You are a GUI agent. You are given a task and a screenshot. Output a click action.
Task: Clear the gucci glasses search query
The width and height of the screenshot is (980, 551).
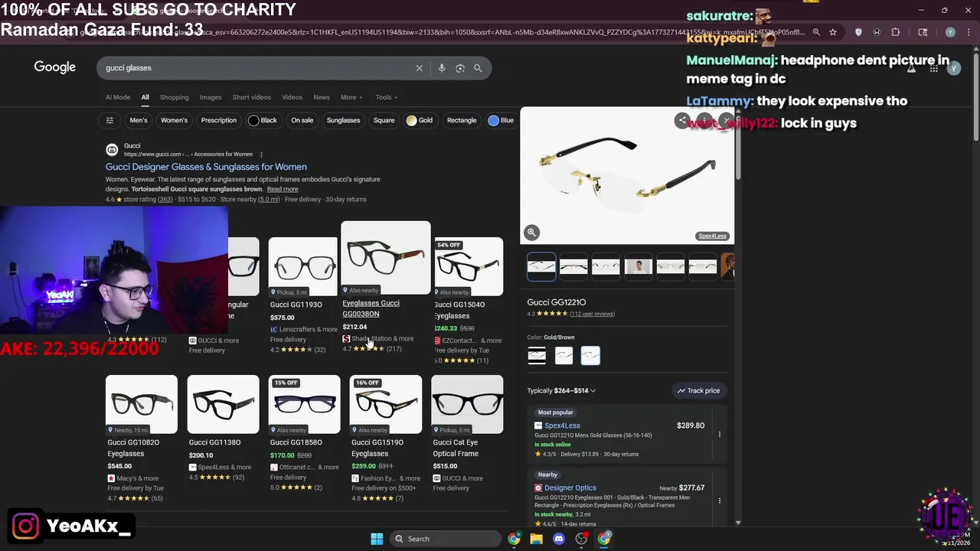coord(419,68)
